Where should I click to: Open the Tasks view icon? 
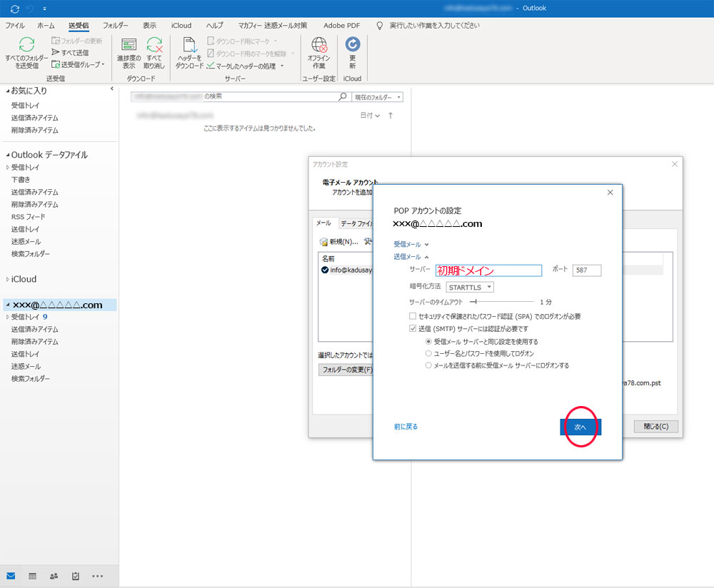click(x=76, y=576)
